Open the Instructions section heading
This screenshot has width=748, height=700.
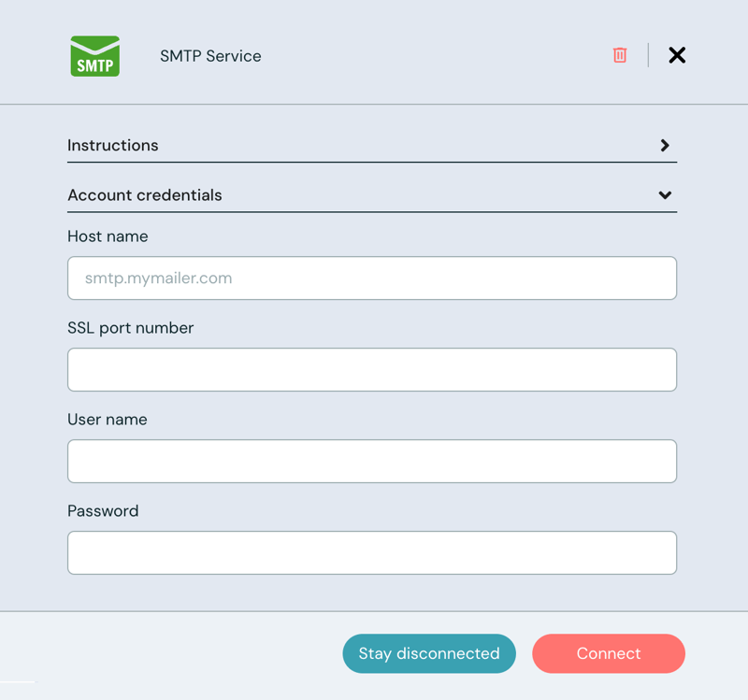pos(113,146)
